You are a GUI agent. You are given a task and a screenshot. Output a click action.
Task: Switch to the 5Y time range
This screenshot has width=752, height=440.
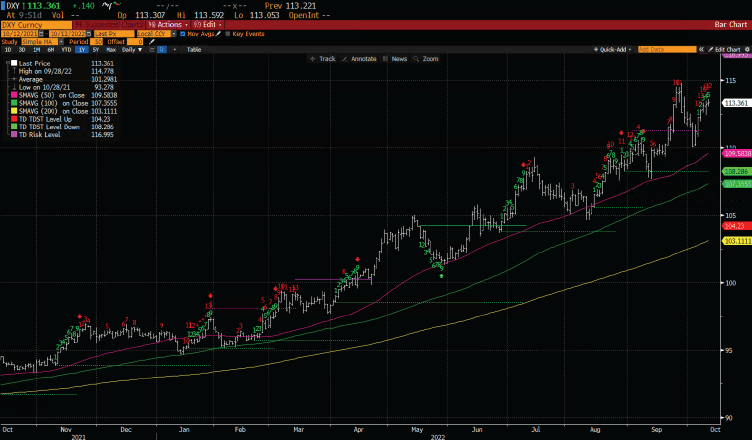[x=97, y=49]
